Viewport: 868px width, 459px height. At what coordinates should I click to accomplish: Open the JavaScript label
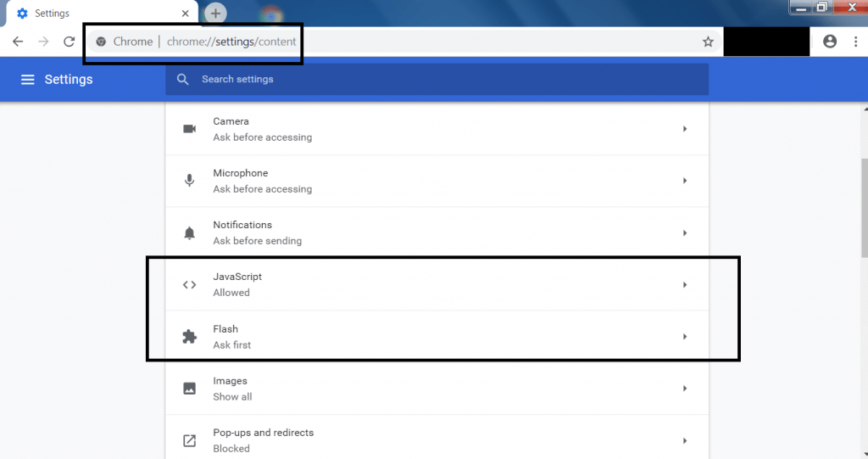click(237, 277)
